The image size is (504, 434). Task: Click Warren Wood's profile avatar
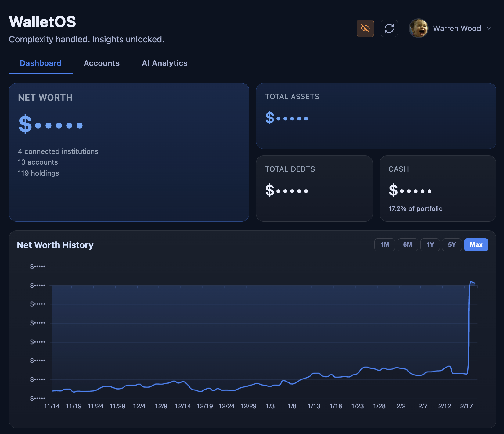click(419, 28)
